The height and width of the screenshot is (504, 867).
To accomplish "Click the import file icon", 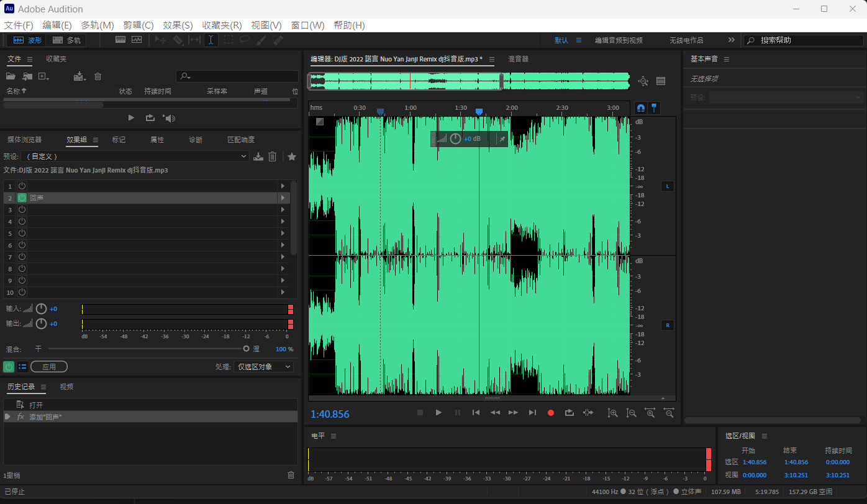I will click(27, 76).
